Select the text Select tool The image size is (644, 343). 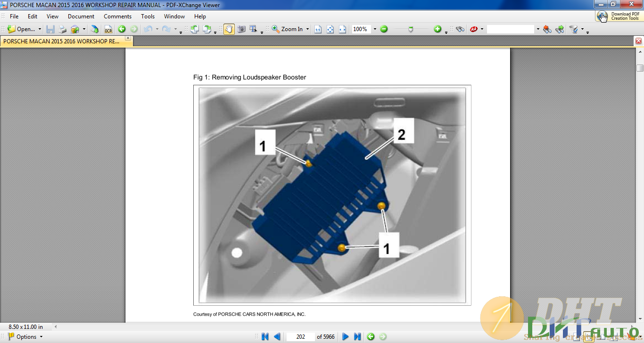click(253, 29)
